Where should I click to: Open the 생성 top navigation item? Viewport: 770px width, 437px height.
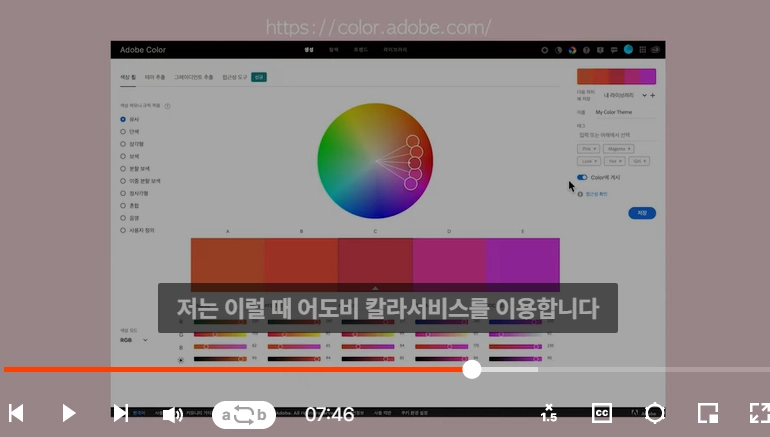(x=308, y=50)
